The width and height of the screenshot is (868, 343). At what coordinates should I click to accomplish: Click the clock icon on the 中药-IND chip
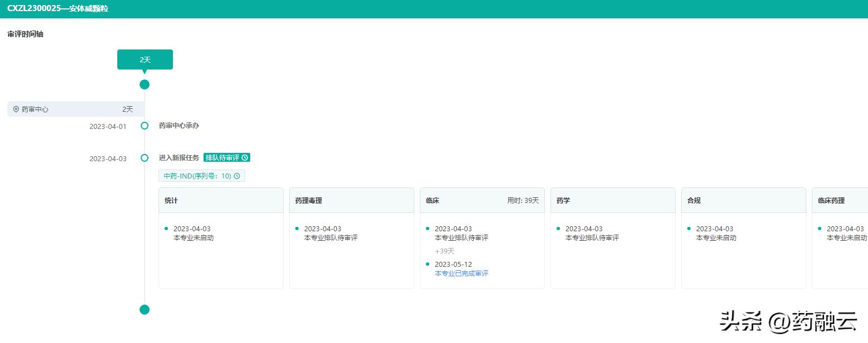(237, 176)
